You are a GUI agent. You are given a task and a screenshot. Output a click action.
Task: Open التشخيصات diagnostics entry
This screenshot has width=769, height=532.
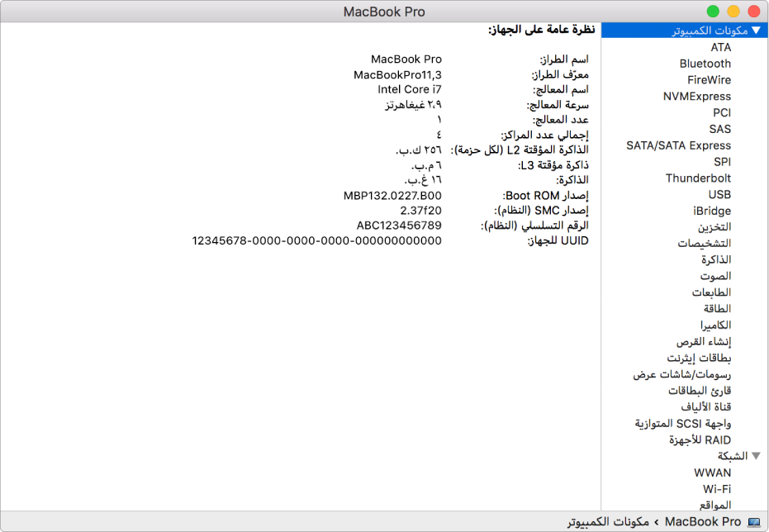tap(705, 243)
